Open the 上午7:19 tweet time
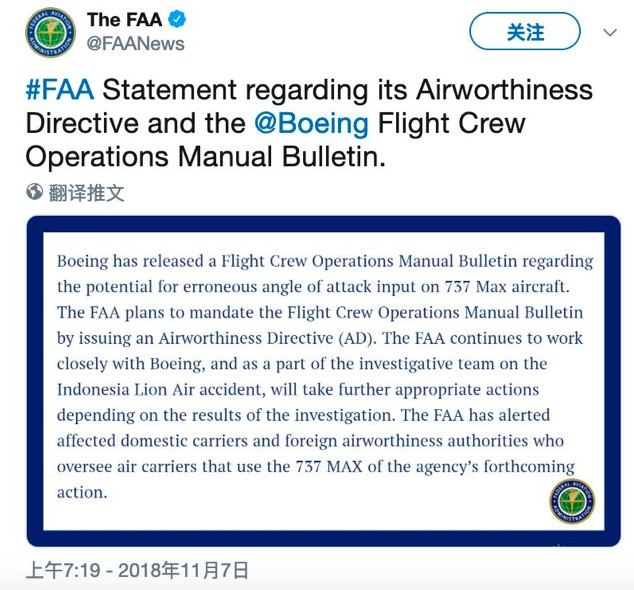The height and width of the screenshot is (590, 634). [x=63, y=571]
